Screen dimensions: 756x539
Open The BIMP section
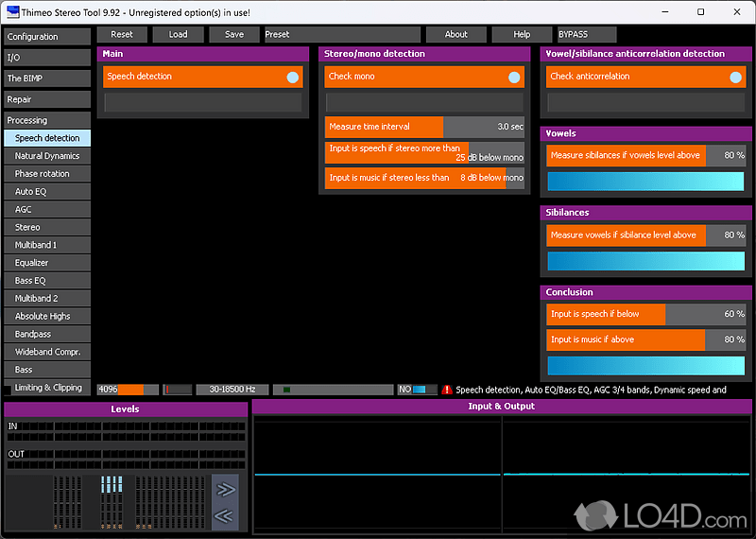click(47, 78)
